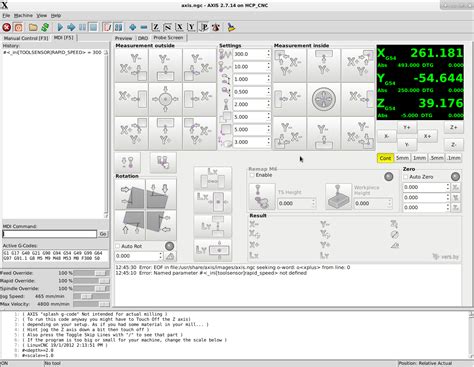The width and height of the screenshot is (474, 367).
Task: Open the View menu
Action: coord(42,16)
